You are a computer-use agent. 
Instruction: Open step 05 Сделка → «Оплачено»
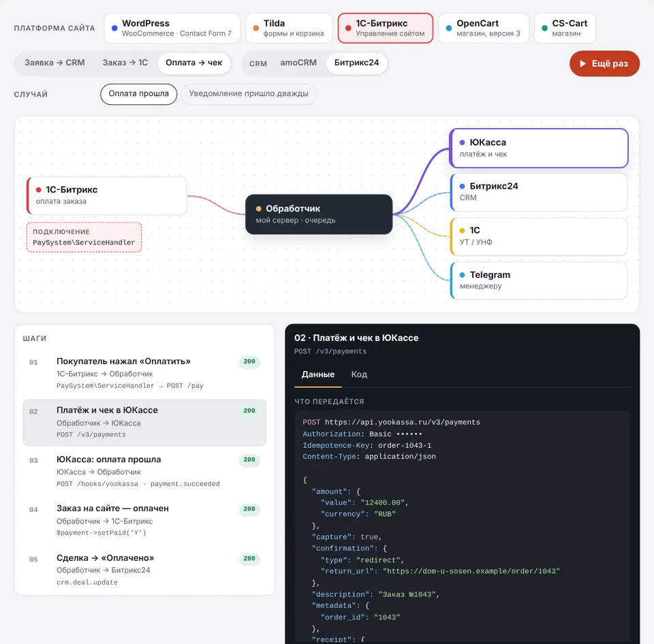click(144, 570)
